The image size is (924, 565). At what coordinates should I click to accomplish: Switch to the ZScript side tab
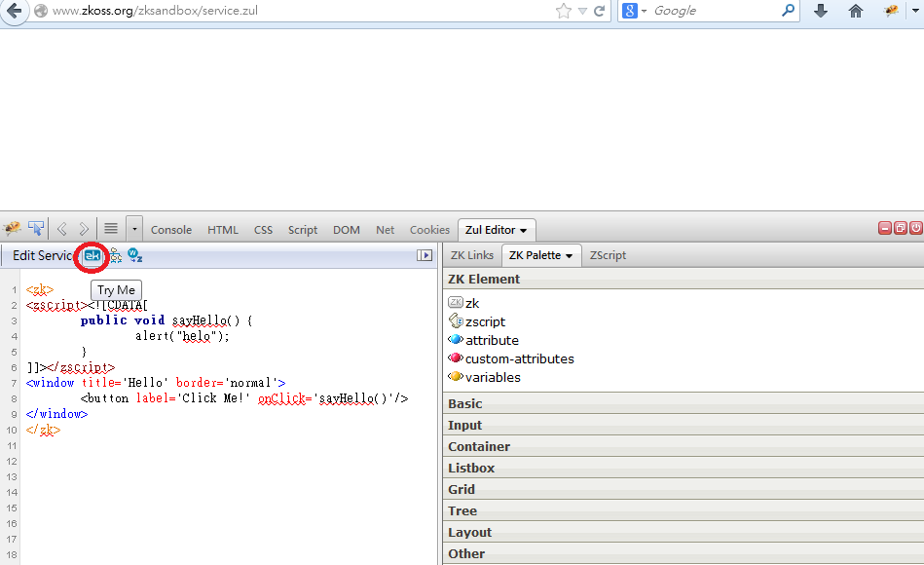[608, 255]
